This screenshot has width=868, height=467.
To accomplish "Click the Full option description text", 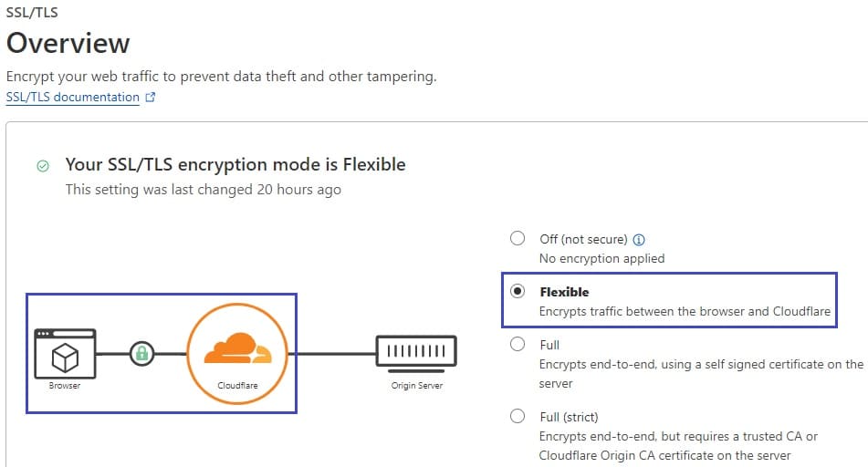I will tap(701, 373).
